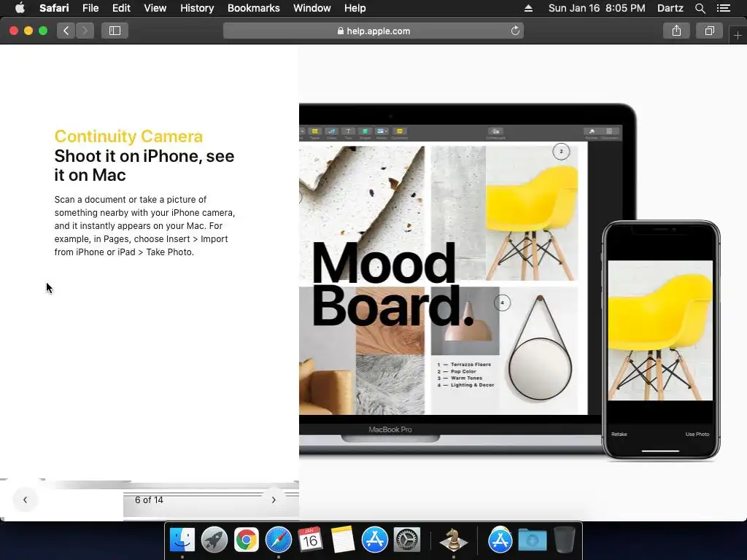Open the Window menu
Screen dimensions: 747x560
click(x=311, y=8)
